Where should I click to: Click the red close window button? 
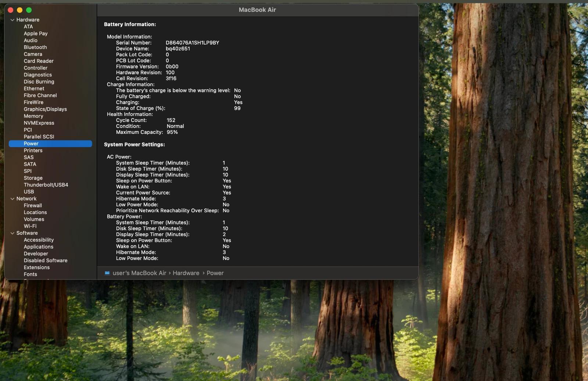click(x=11, y=10)
